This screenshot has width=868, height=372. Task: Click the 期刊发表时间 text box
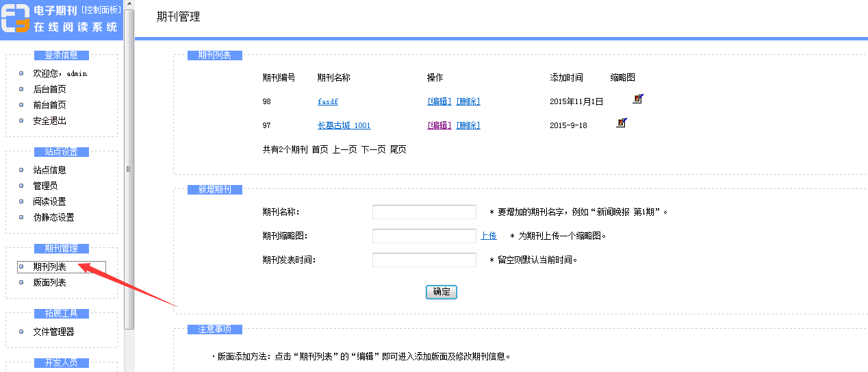click(424, 260)
